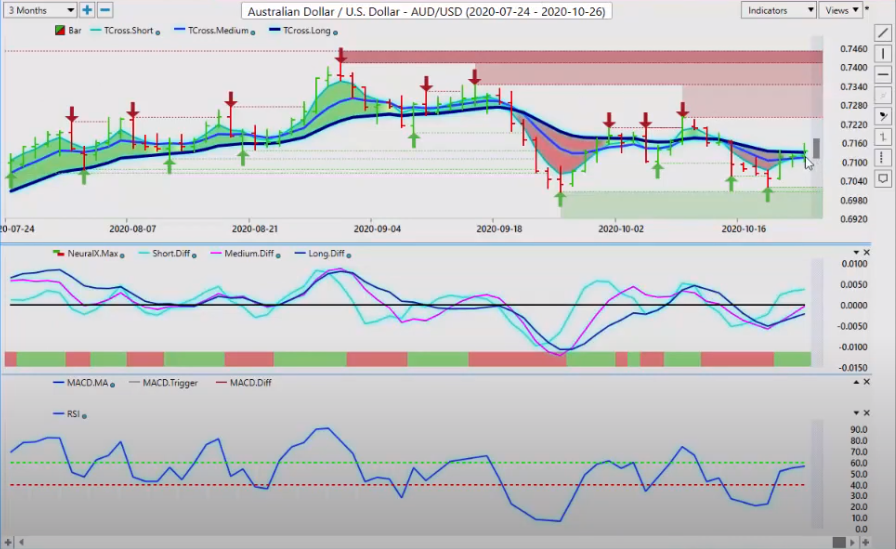The width and height of the screenshot is (896, 549).
Task: Click the 0.0100 diff axis label
Action: coord(855,264)
